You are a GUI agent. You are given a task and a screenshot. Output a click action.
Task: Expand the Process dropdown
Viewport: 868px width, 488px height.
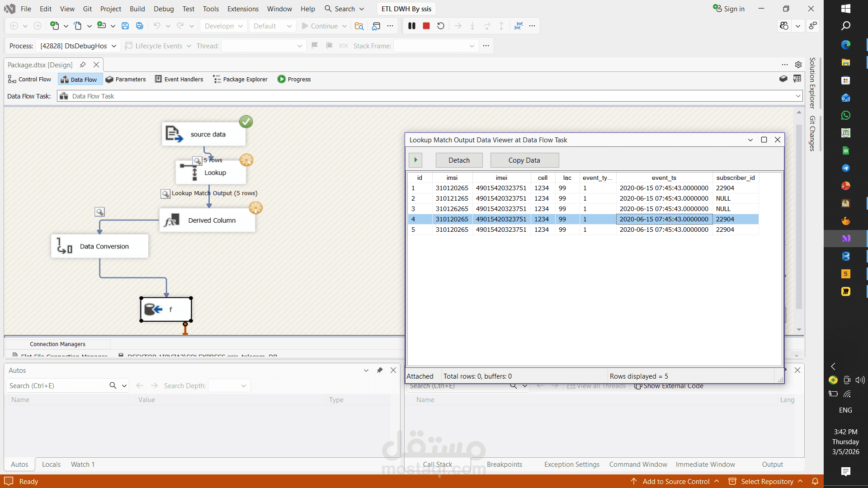tap(114, 46)
